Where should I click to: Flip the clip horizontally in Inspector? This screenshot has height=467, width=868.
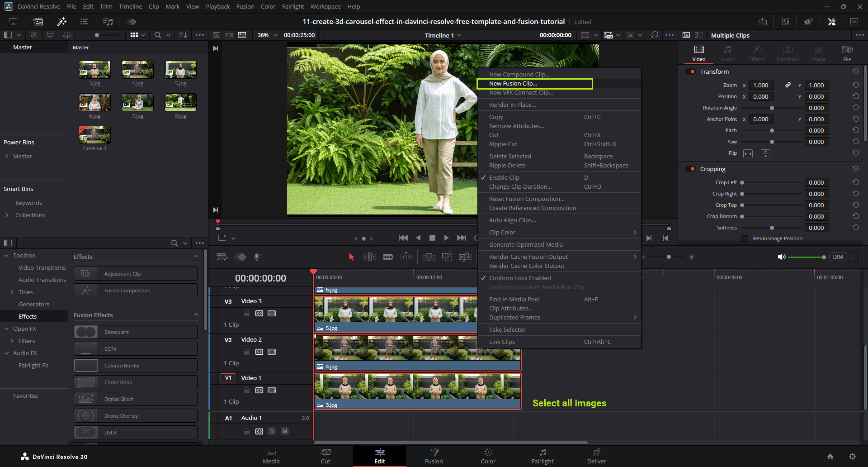748,154
